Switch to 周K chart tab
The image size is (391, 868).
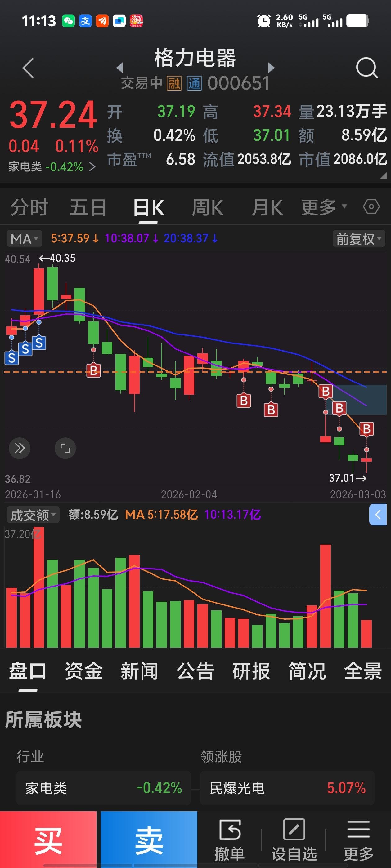pos(208,207)
